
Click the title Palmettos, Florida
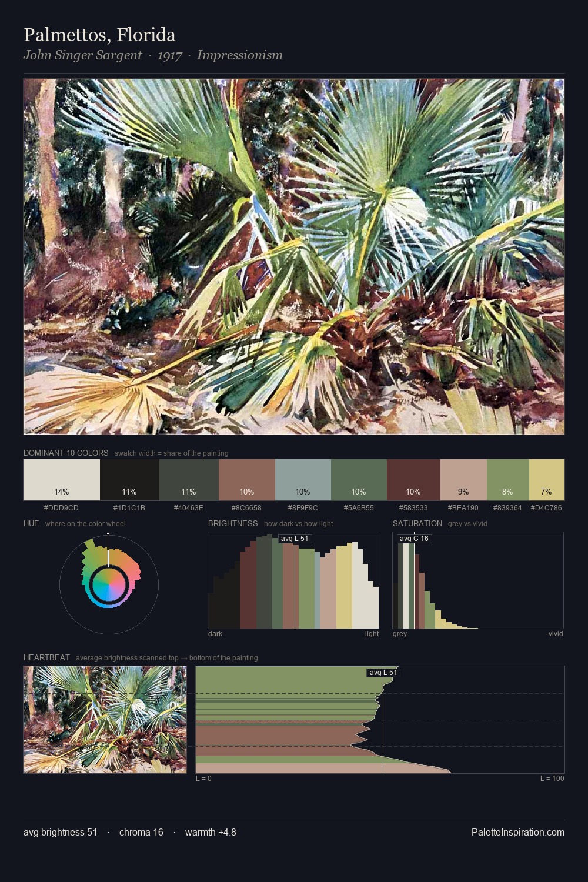[x=99, y=35]
